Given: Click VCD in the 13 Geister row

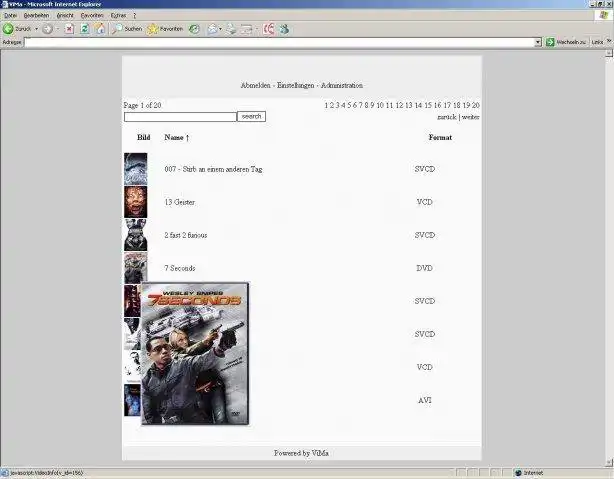Looking at the screenshot, I should coord(425,202).
